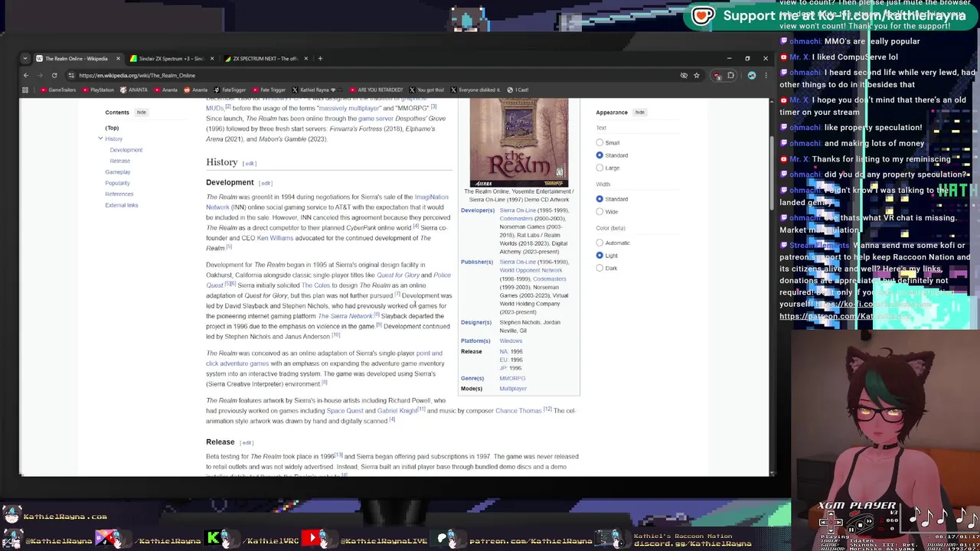Image resolution: width=980 pixels, height=551 pixels.
Task: Open the MMORPG genre link in infobox
Action: [512, 378]
